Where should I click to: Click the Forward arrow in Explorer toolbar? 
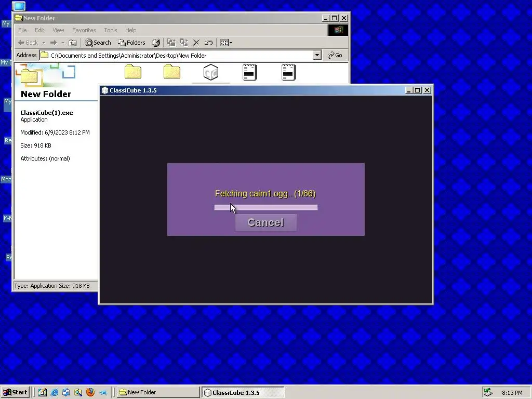(54, 43)
